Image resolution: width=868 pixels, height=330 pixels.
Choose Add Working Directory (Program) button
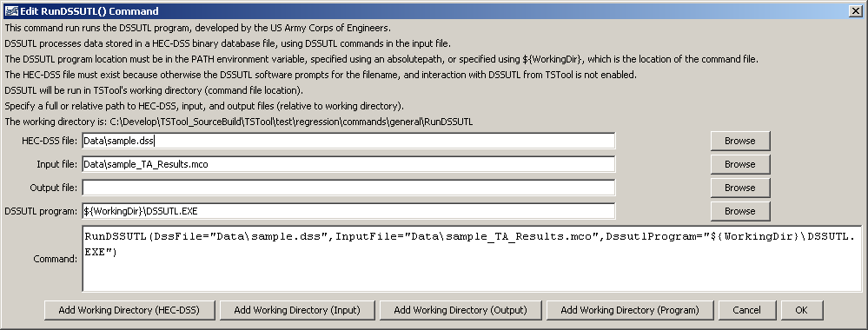click(630, 310)
